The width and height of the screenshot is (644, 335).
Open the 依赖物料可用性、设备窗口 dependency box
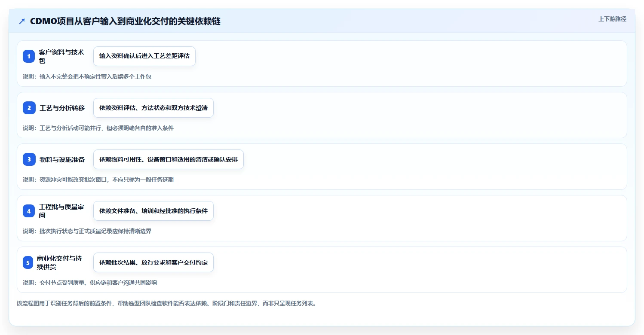click(169, 159)
